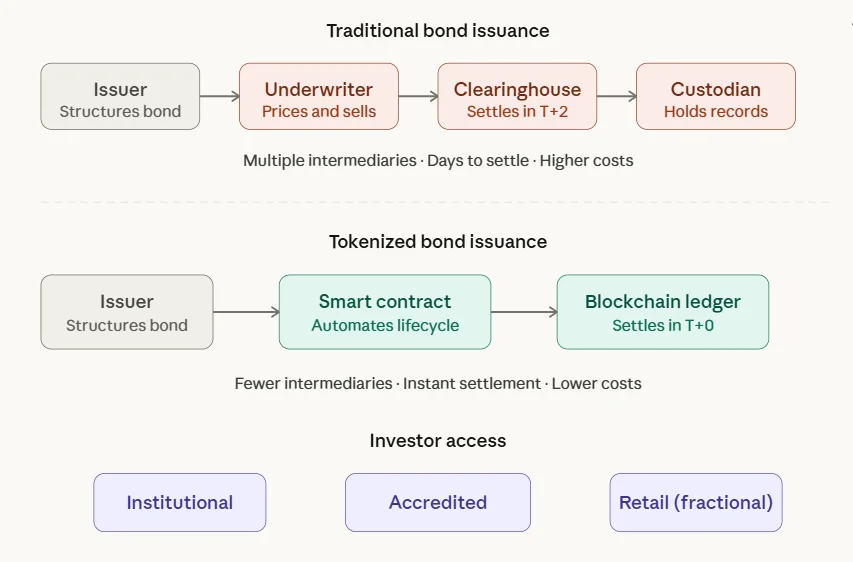Click the arrow from Issuer to Underwriter
This screenshot has width=853, height=562.
[220, 97]
